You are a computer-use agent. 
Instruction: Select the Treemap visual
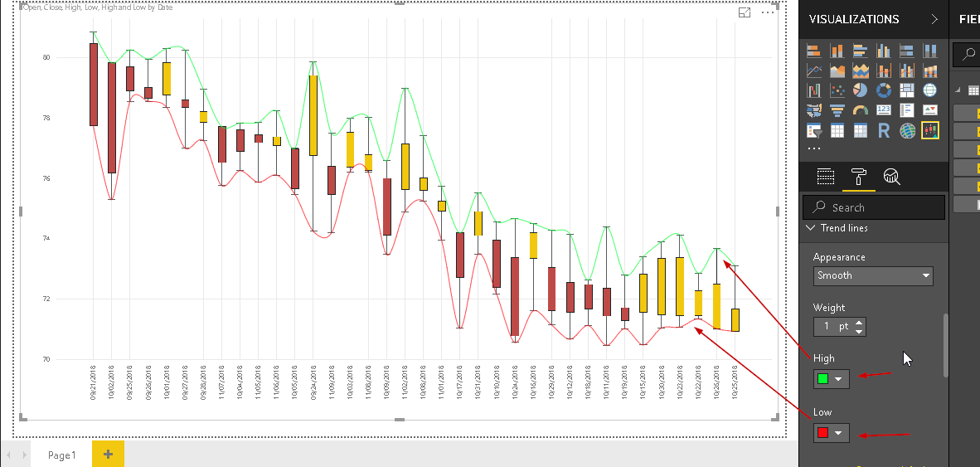click(907, 90)
